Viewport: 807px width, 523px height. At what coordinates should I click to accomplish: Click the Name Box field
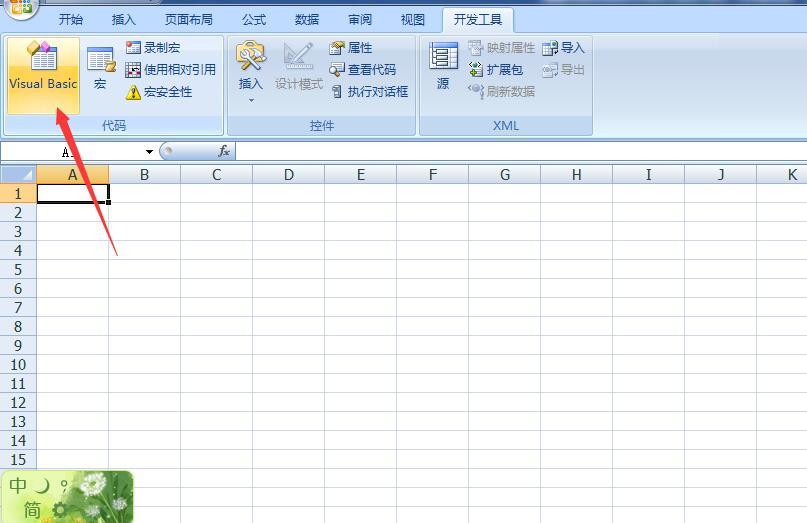(72, 152)
